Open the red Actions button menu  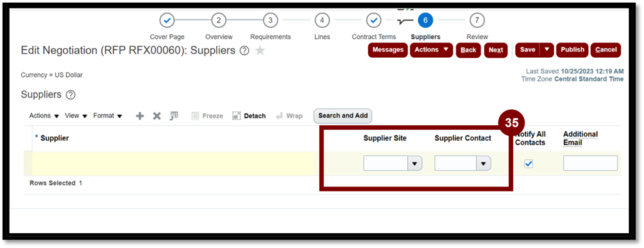(431, 49)
